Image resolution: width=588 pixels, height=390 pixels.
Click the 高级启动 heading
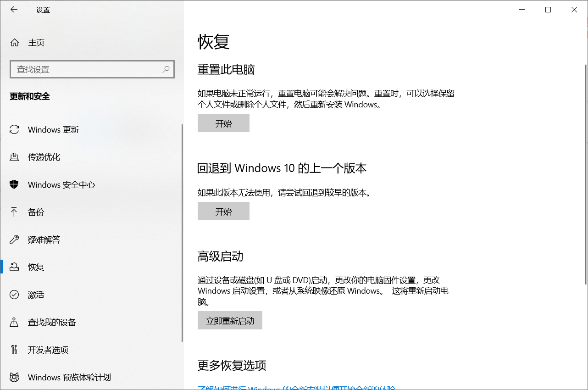pos(220,256)
